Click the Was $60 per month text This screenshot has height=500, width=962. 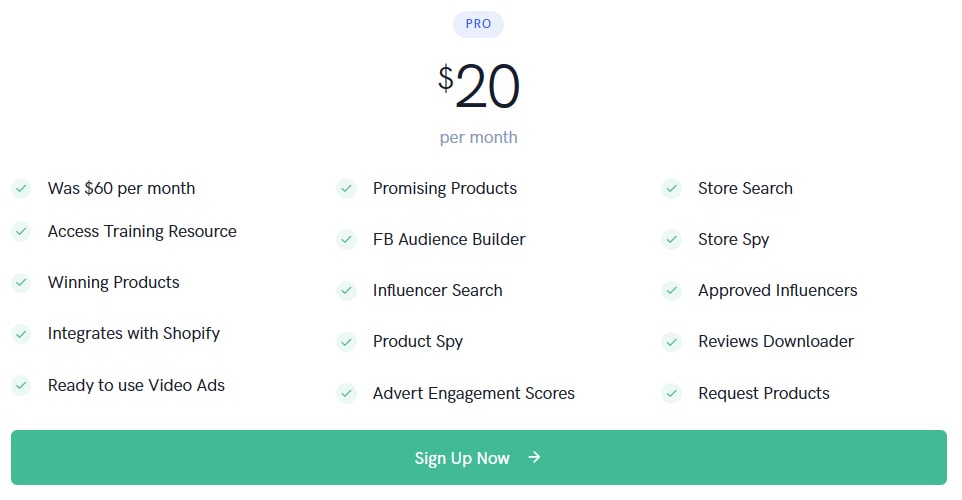pos(121,188)
